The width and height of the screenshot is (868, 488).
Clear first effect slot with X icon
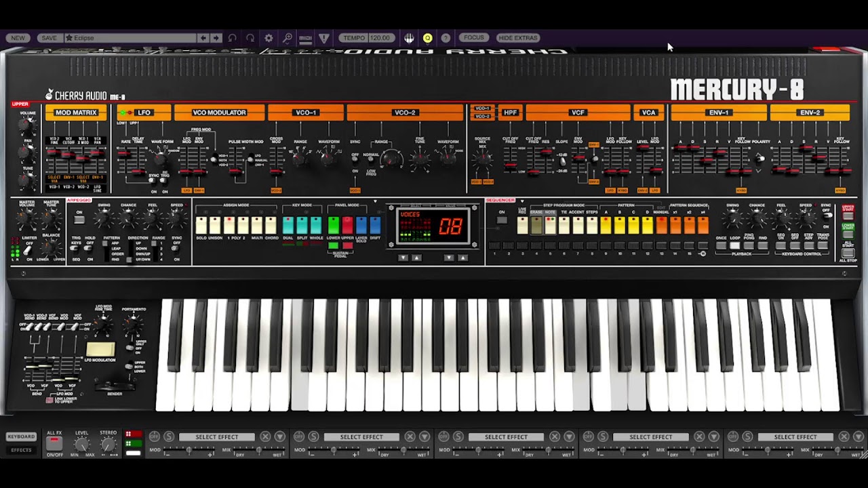[265, 436]
